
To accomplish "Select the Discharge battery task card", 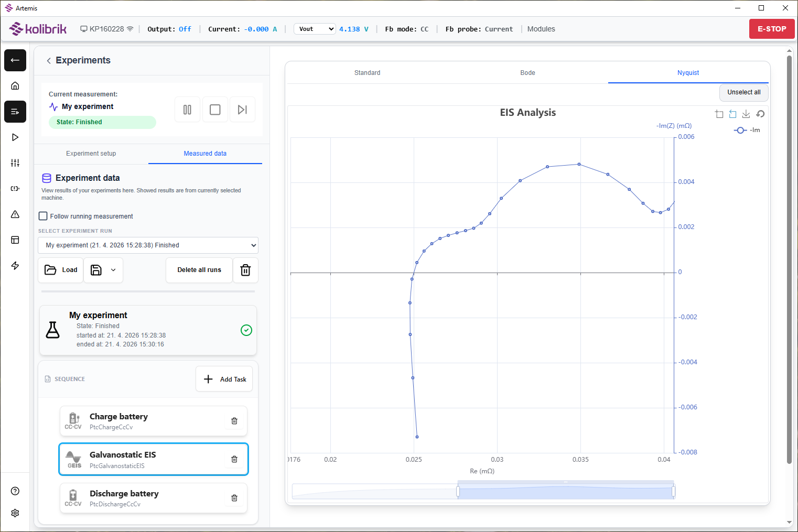I will coord(153,498).
